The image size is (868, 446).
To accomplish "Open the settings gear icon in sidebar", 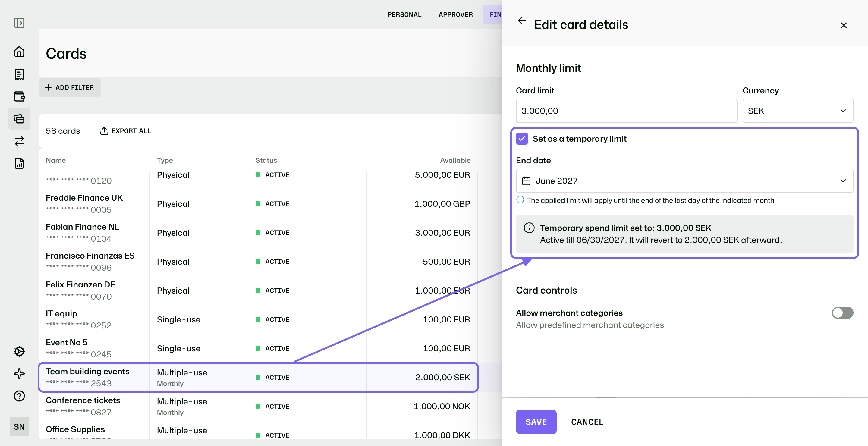I will tap(19, 351).
